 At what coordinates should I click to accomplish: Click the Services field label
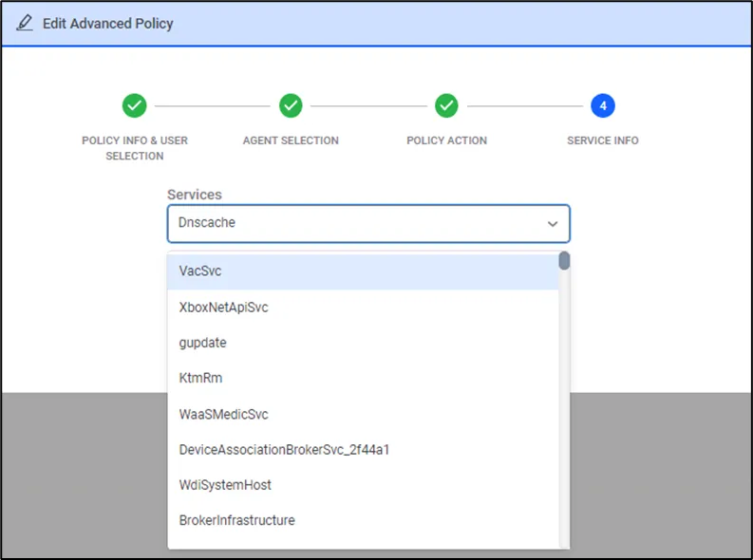195,195
